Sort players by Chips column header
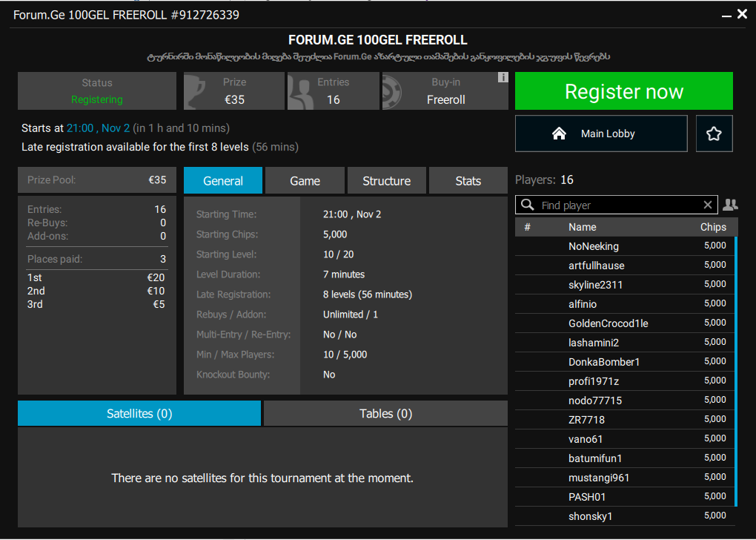Image resolution: width=756 pixels, height=540 pixels. [713, 227]
